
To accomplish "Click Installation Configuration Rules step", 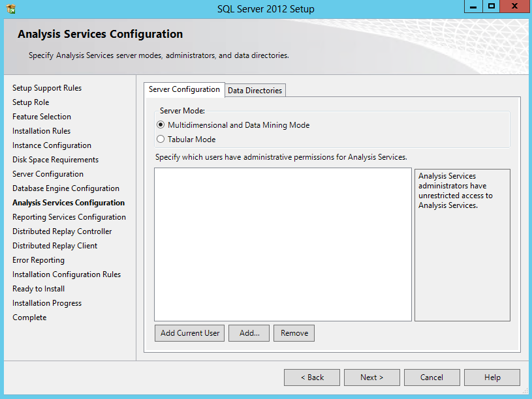I will 67,274.
